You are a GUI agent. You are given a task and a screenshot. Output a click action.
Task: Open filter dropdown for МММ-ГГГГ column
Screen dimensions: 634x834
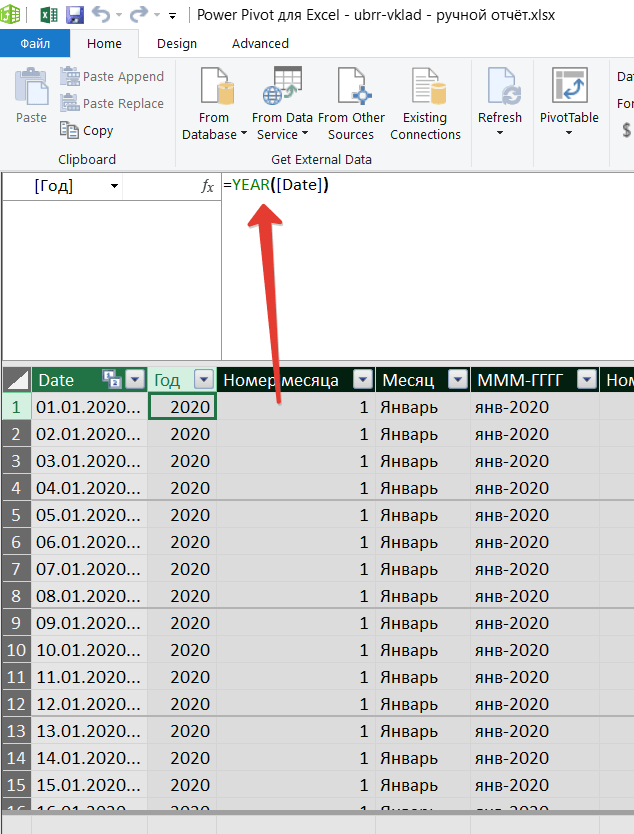point(587,380)
